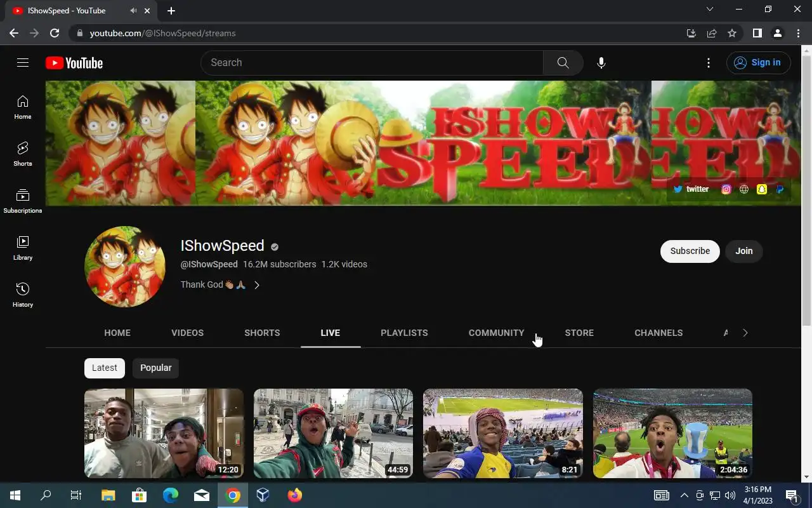Start voice search with microphone icon

[601, 63]
